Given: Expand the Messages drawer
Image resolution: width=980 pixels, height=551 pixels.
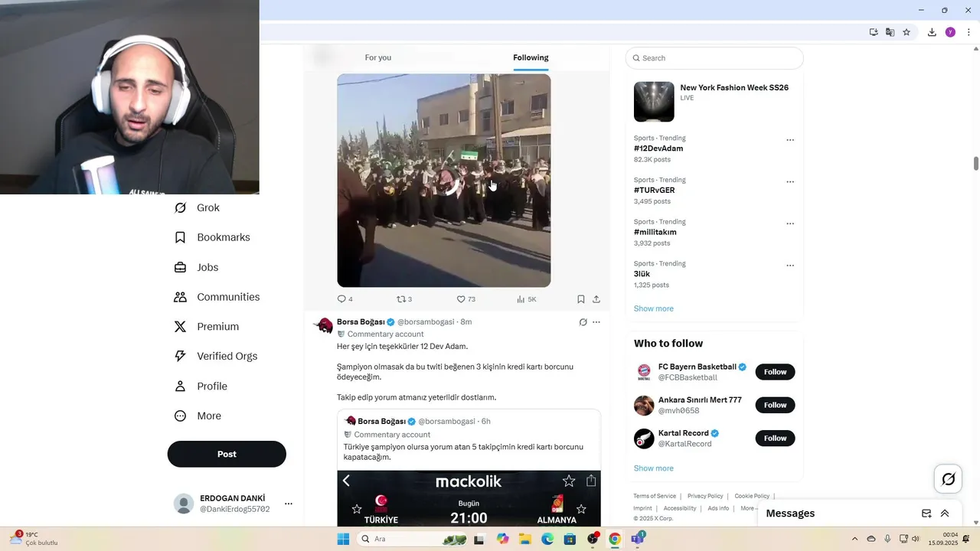Looking at the screenshot, I should [x=945, y=514].
